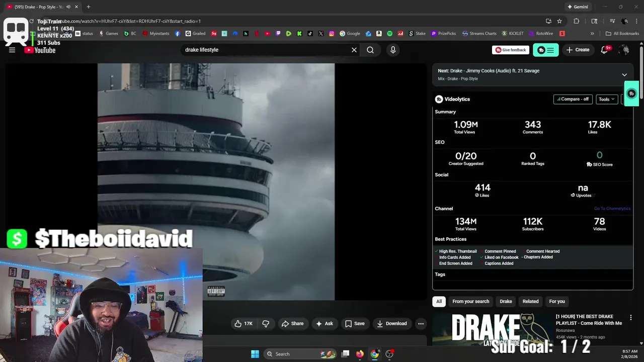Click the status bookmark
The height and width of the screenshot is (362, 644).
point(84,34)
